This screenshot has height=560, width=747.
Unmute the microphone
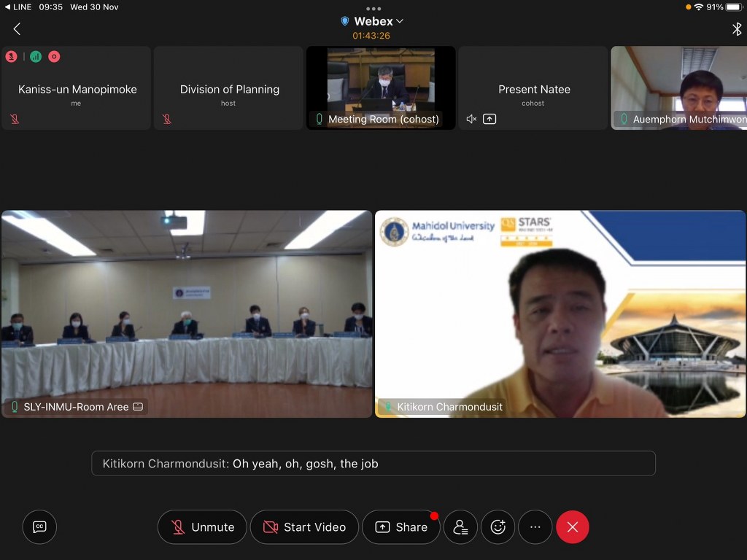(x=203, y=527)
